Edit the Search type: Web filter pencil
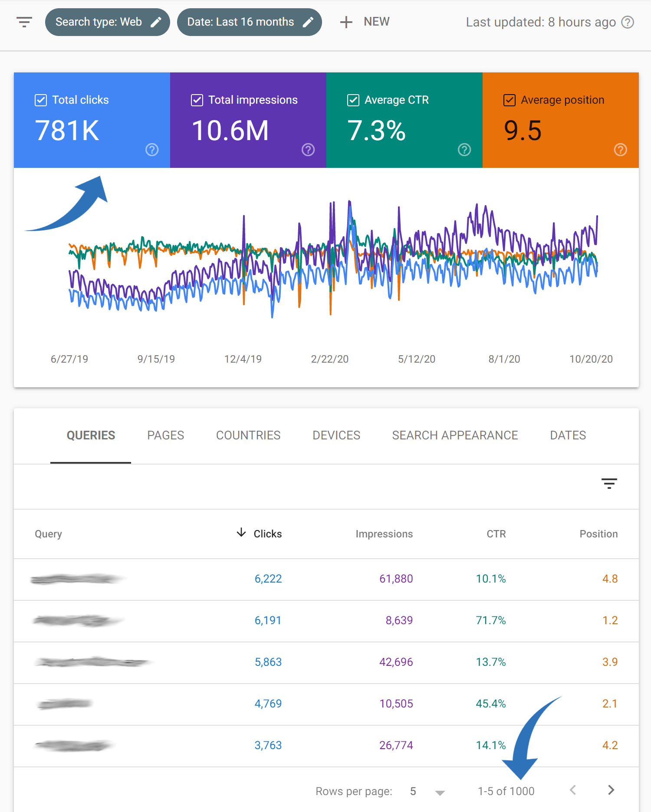The height and width of the screenshot is (812, 651). pyautogui.click(x=156, y=22)
